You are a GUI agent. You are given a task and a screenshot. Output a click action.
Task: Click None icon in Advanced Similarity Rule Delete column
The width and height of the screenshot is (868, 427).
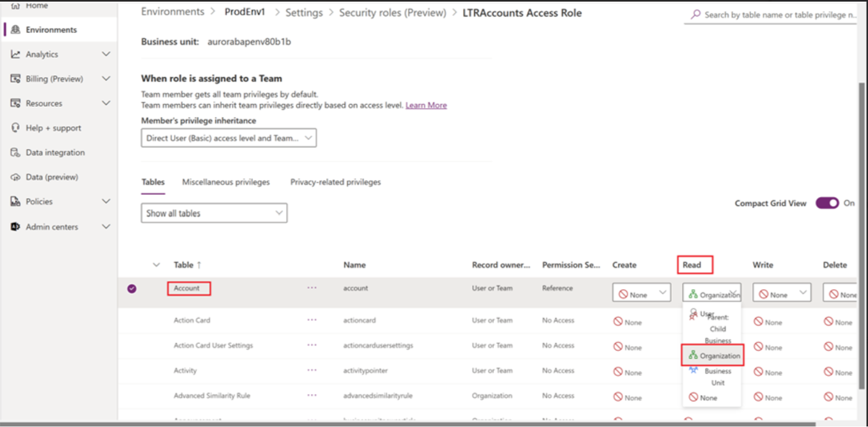click(x=828, y=397)
